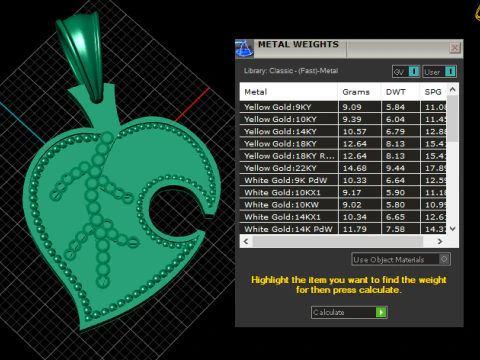Click the vertical scrollbar up arrow
Screen dimensions: 480x360
tap(452, 89)
